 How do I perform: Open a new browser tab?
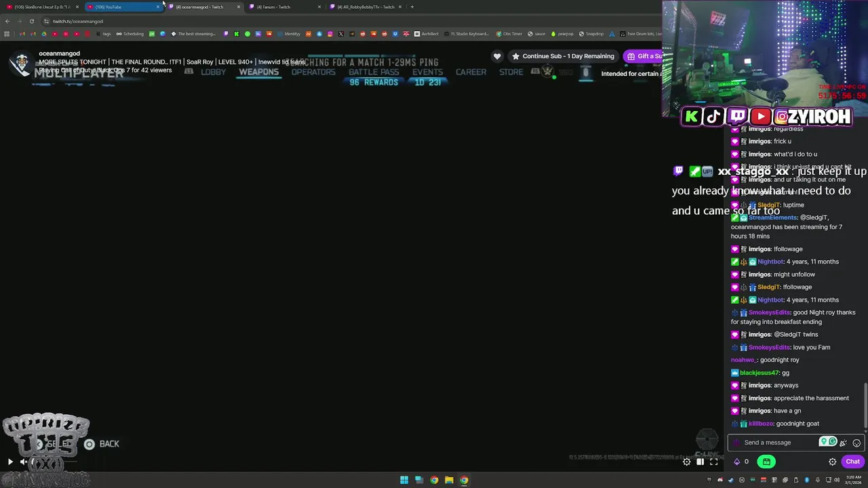coord(412,7)
